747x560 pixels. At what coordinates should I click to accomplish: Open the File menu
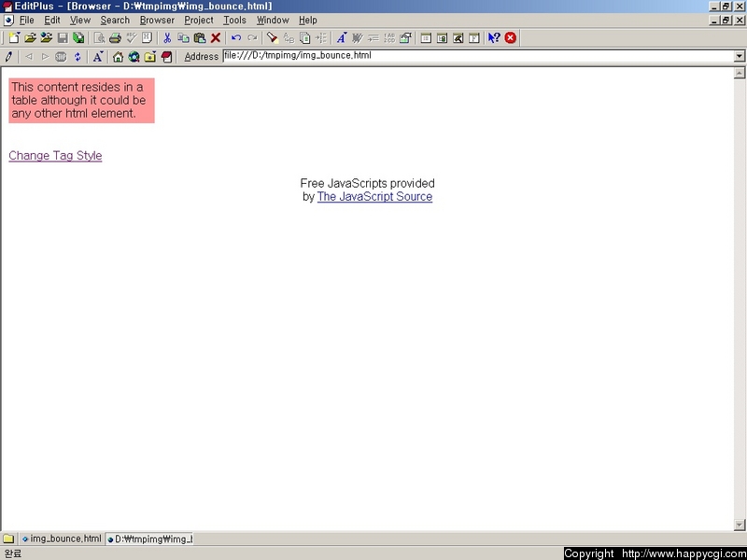click(27, 20)
